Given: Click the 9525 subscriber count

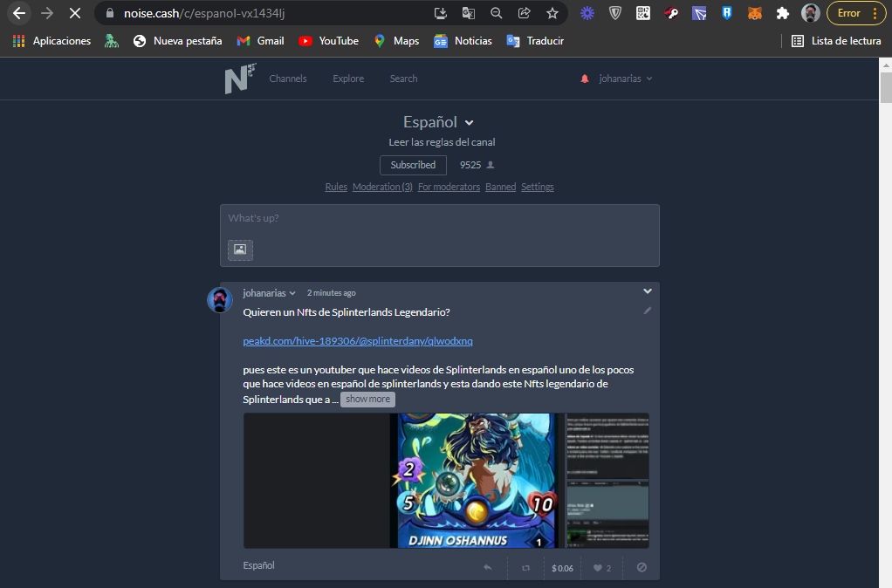Looking at the screenshot, I should click(x=477, y=165).
